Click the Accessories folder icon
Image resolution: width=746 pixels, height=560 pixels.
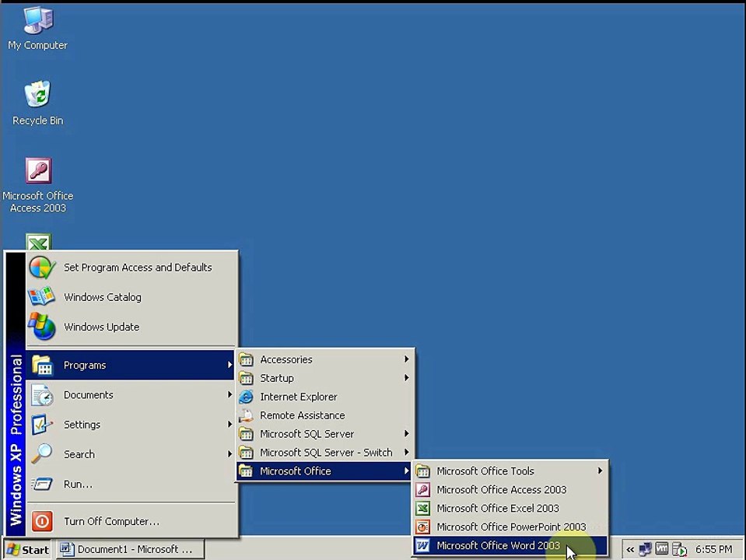[246, 359]
